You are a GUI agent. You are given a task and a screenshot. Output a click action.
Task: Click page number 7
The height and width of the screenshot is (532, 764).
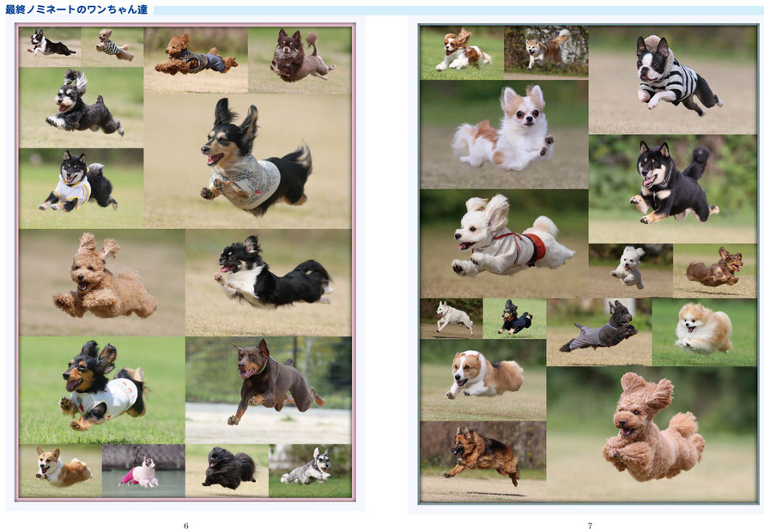pyautogui.click(x=590, y=525)
